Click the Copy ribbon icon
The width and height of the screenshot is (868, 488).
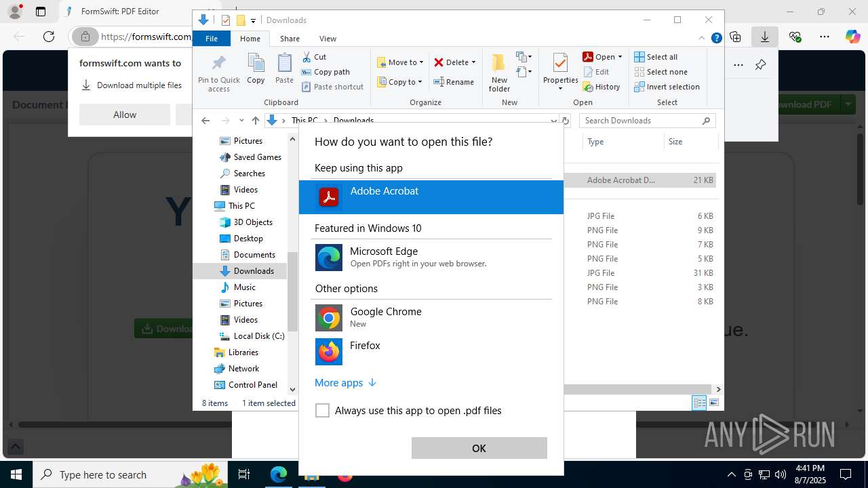256,69
